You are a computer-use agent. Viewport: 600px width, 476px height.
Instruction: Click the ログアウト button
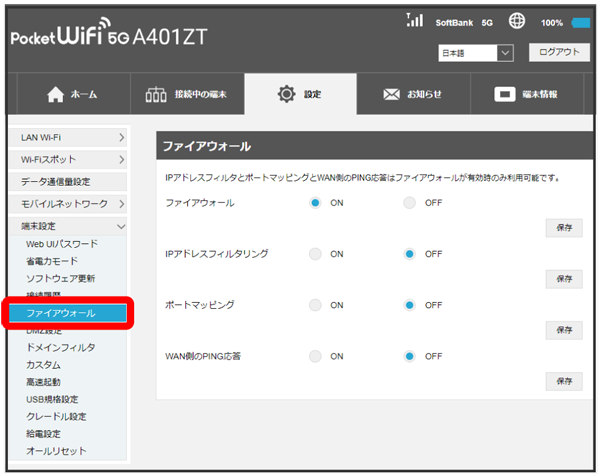(559, 52)
